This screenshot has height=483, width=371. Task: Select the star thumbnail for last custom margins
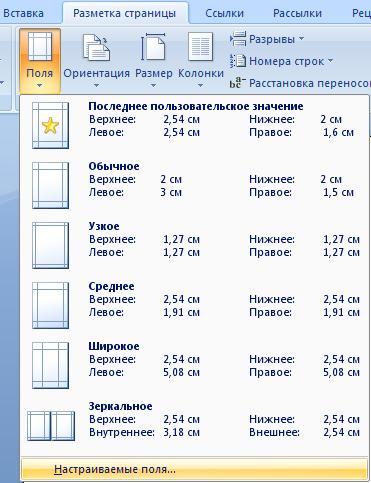(50, 125)
